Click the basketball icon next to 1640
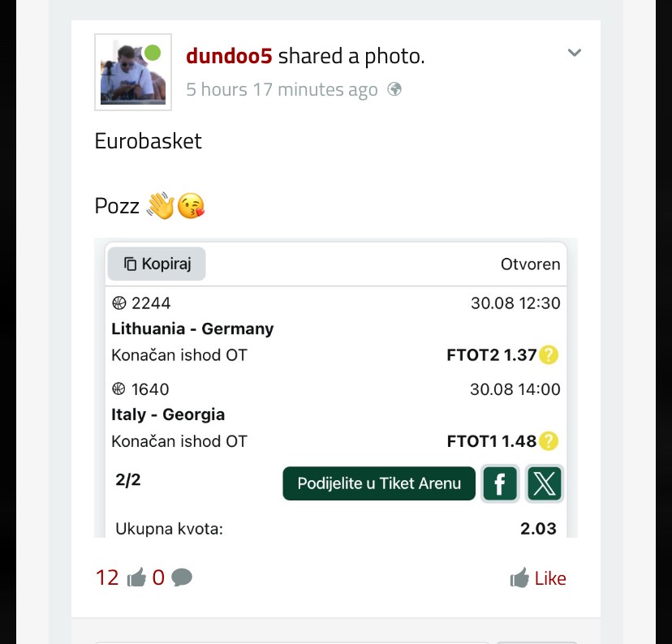The image size is (672, 644). tap(118, 389)
